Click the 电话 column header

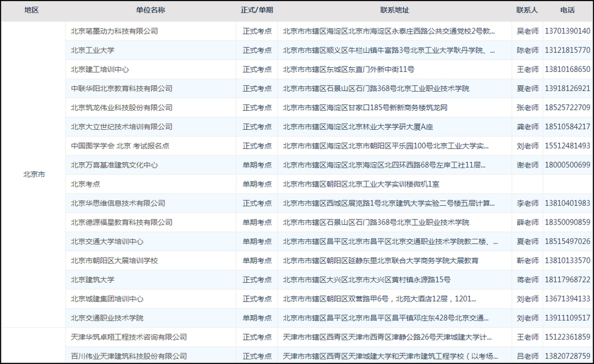pos(568,10)
